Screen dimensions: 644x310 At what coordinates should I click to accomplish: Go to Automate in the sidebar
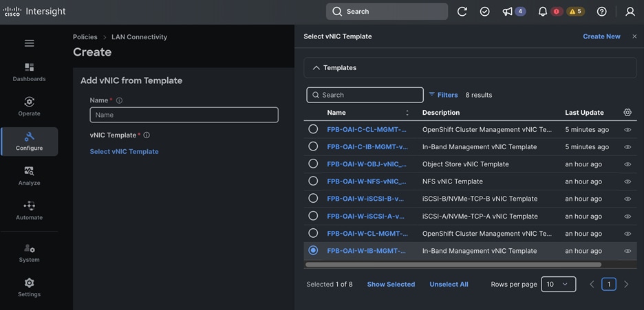[29, 211]
